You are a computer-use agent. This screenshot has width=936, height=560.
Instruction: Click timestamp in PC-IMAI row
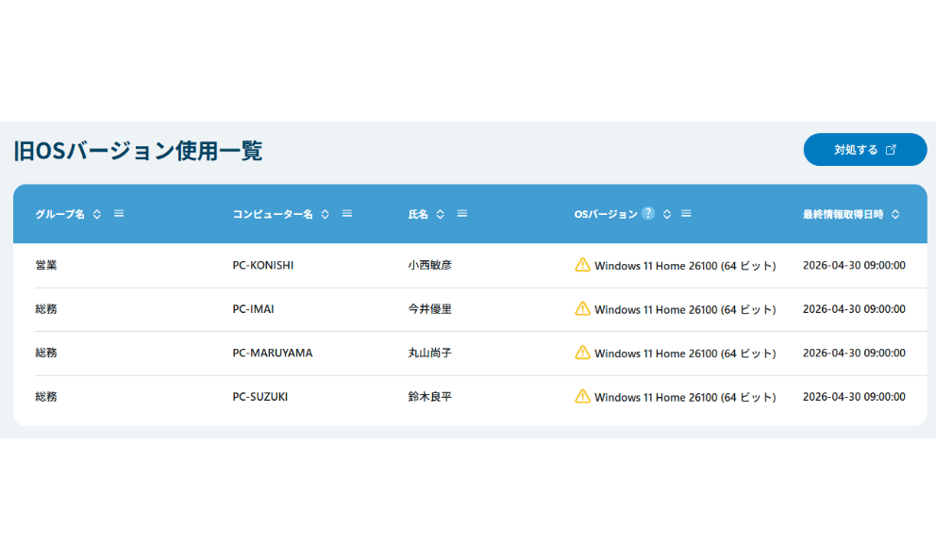[854, 309]
